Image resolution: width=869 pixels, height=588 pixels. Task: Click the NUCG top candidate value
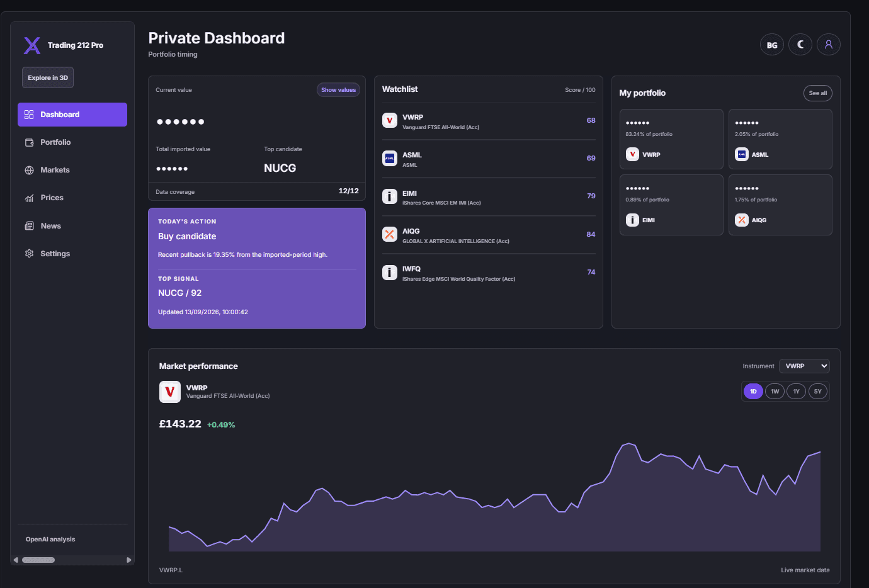(280, 168)
